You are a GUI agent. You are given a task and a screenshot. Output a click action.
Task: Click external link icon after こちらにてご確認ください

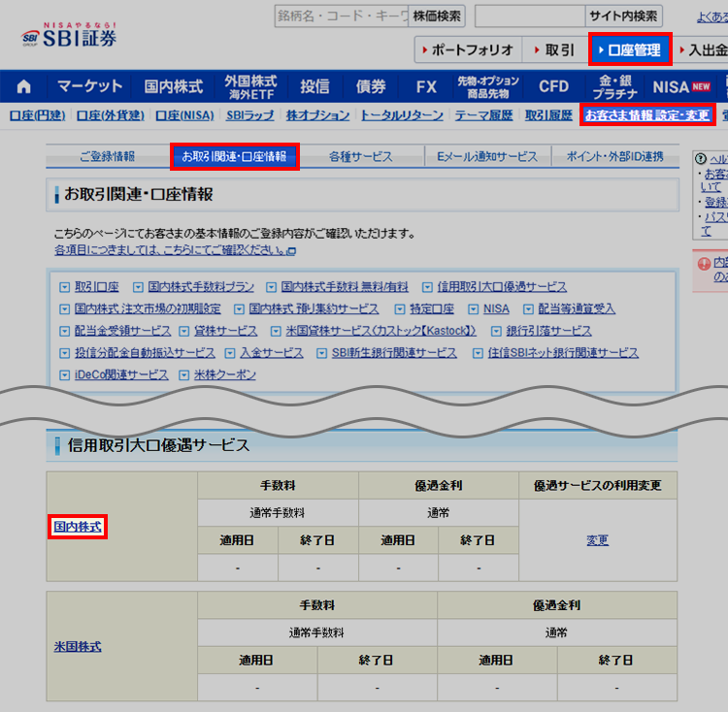coord(291,251)
